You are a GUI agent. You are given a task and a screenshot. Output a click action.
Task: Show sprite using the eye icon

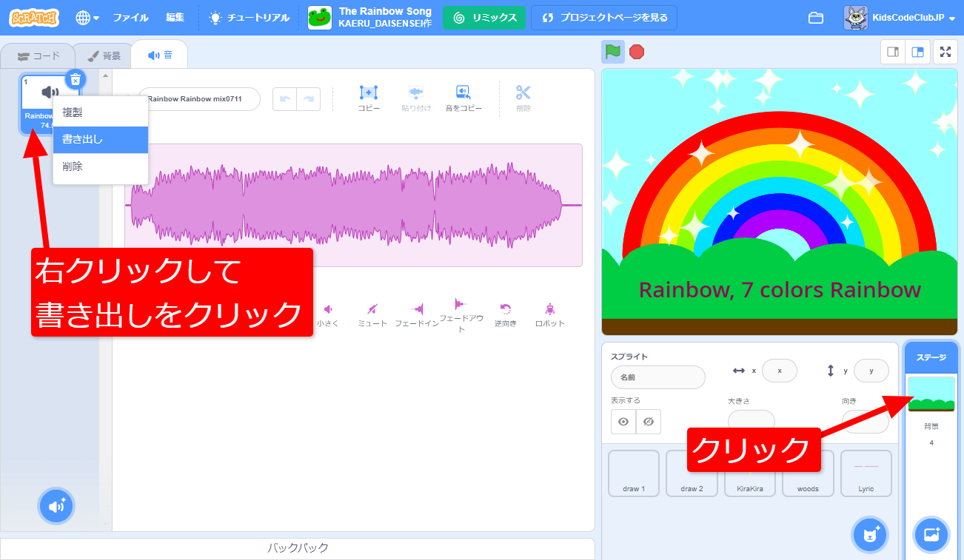[x=623, y=422]
